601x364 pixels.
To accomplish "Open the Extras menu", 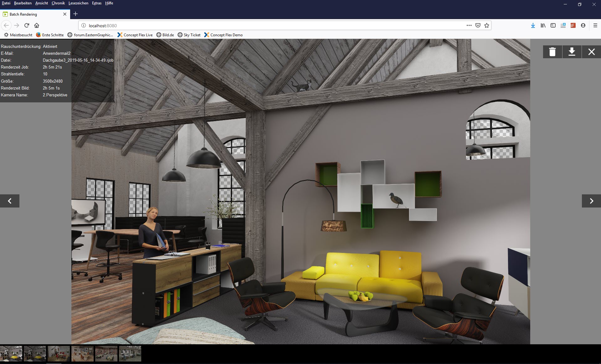I will click(97, 3).
